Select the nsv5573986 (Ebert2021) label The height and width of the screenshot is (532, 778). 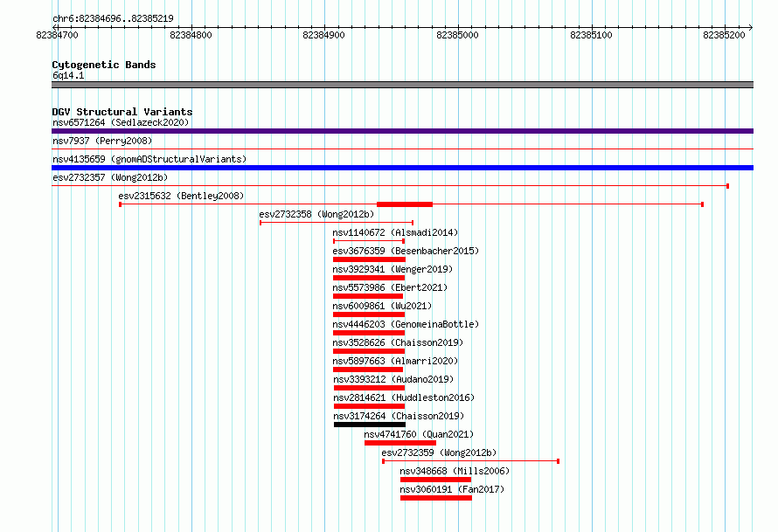[390, 287]
